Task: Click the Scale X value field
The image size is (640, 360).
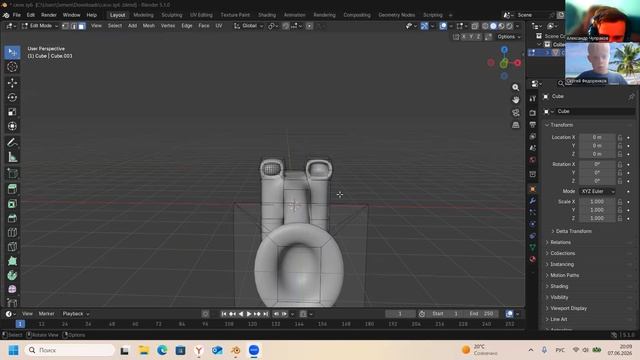Action: [x=597, y=202]
